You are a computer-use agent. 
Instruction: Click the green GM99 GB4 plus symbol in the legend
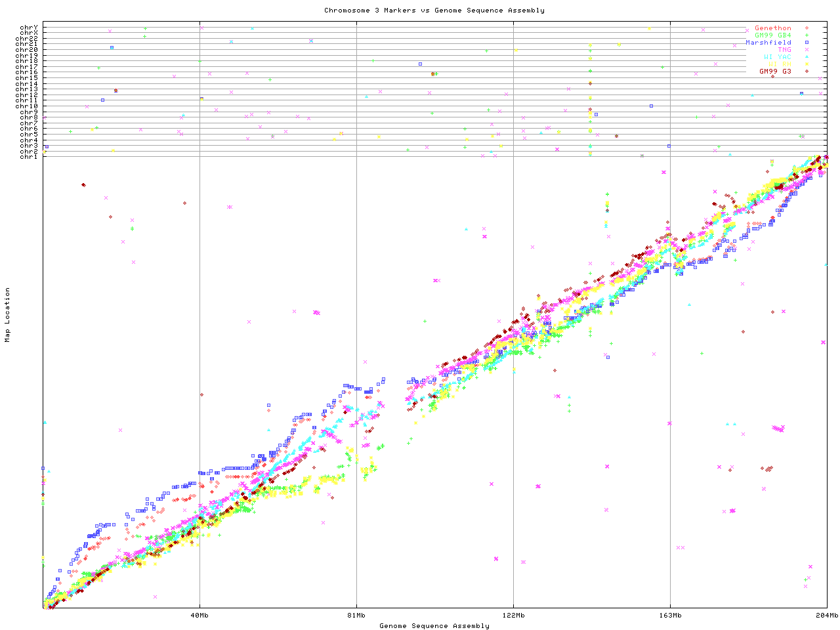pos(807,35)
